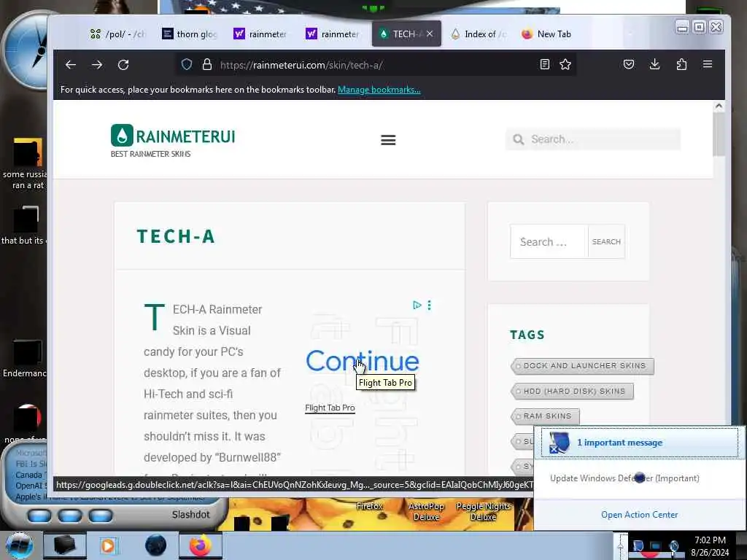The image size is (747, 560).
Task: Open the media player taskbar icon
Action: tap(108, 545)
